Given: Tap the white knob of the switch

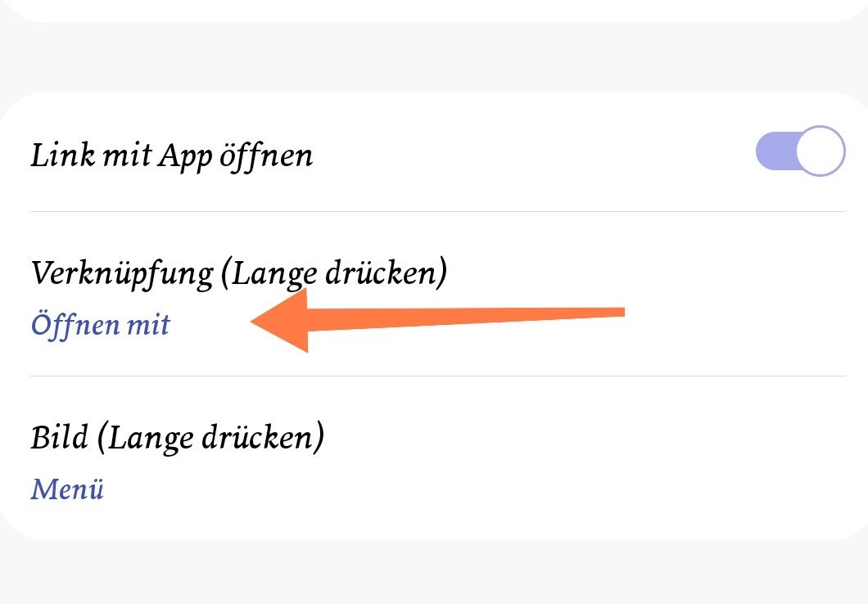Looking at the screenshot, I should point(821,151).
